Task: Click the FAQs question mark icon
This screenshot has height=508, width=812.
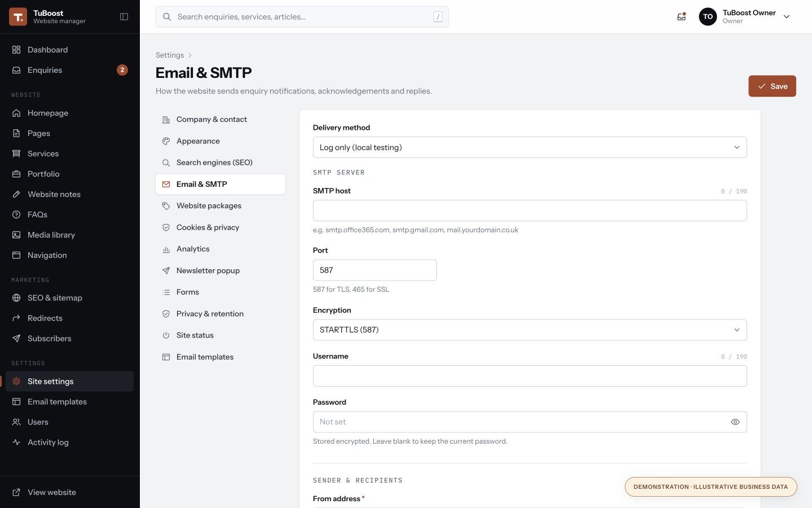Action: coord(16,214)
